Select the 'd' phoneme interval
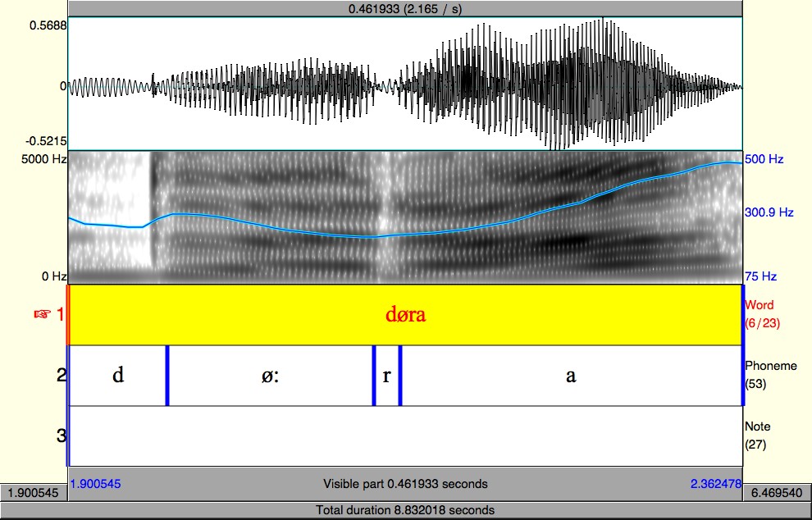Viewport: 812px width, 520px height. click(118, 376)
